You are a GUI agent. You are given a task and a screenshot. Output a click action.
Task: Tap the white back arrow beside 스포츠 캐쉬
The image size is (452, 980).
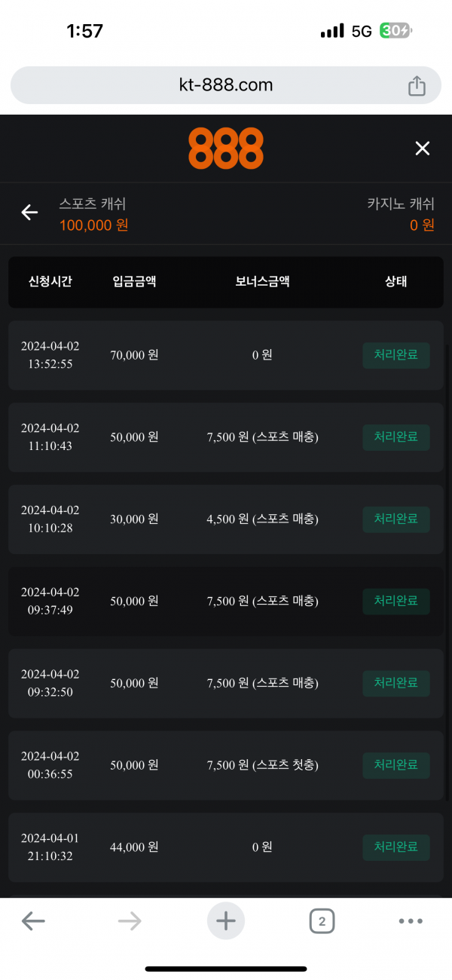point(29,213)
